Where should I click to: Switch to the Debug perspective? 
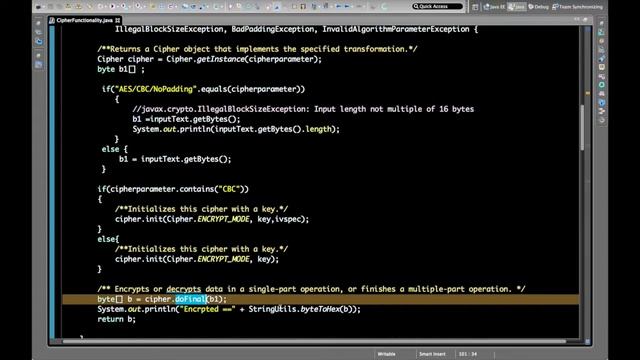click(538, 7)
